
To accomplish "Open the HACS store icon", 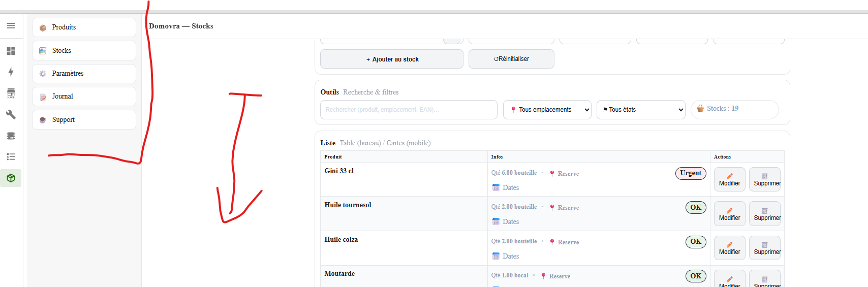I will 11,93.
